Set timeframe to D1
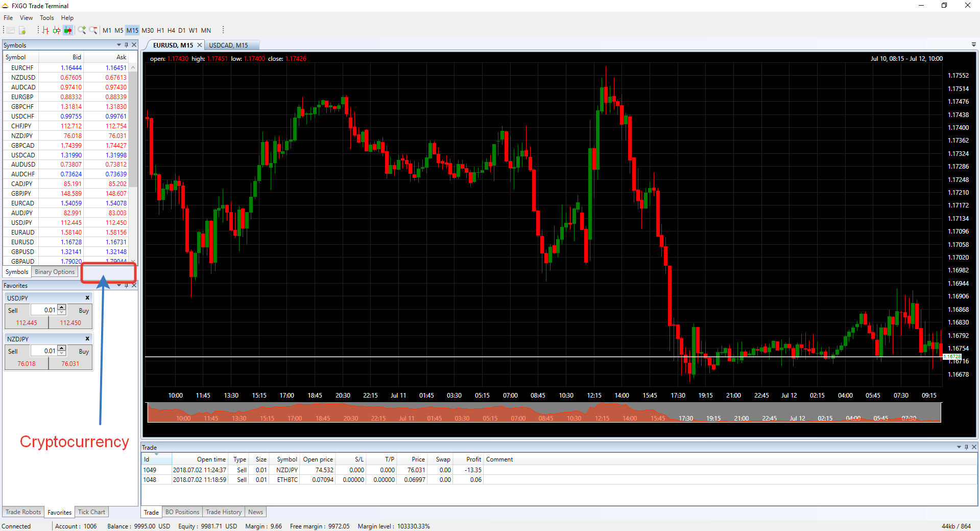 (x=182, y=31)
